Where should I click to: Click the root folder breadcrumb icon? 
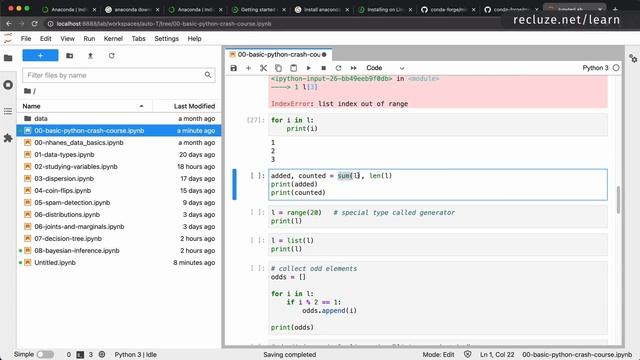click(27, 91)
